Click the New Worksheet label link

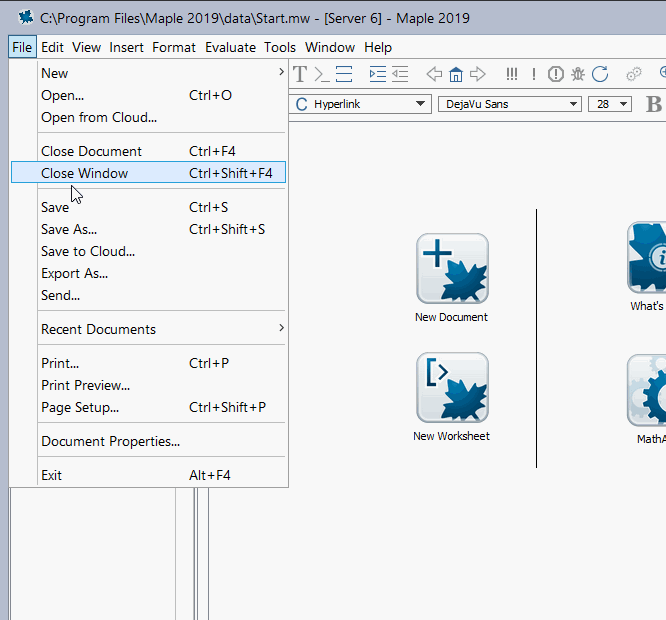(452, 436)
